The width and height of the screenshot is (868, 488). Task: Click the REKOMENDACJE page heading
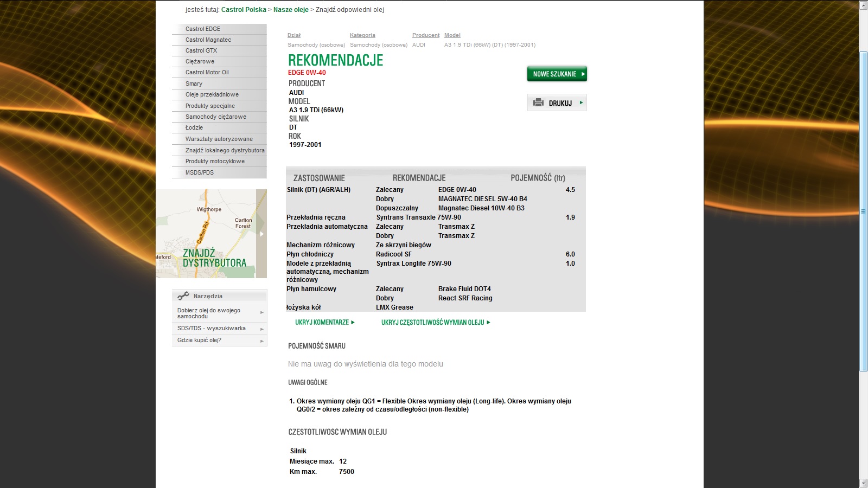336,60
